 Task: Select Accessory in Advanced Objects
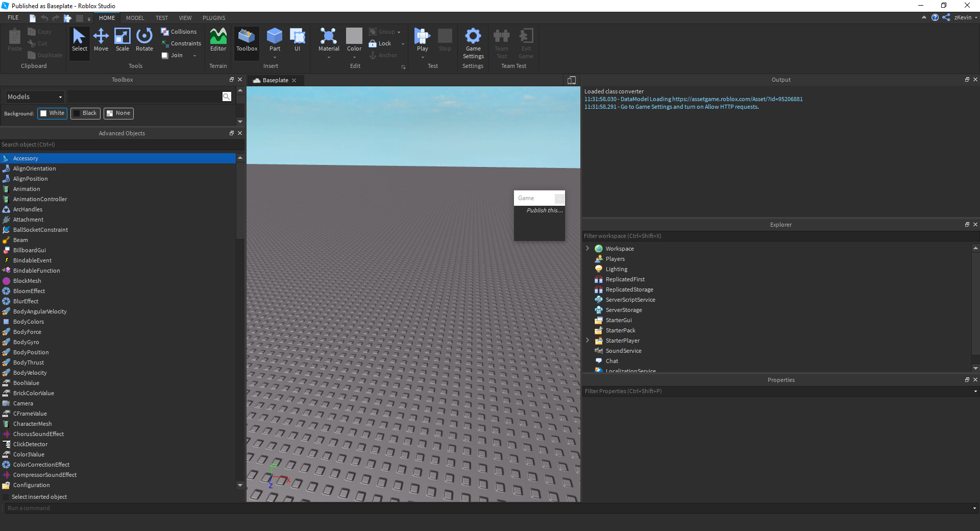coord(118,158)
